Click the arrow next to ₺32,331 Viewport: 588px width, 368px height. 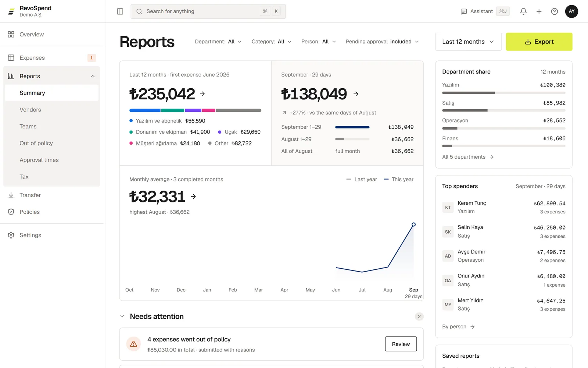(x=194, y=197)
